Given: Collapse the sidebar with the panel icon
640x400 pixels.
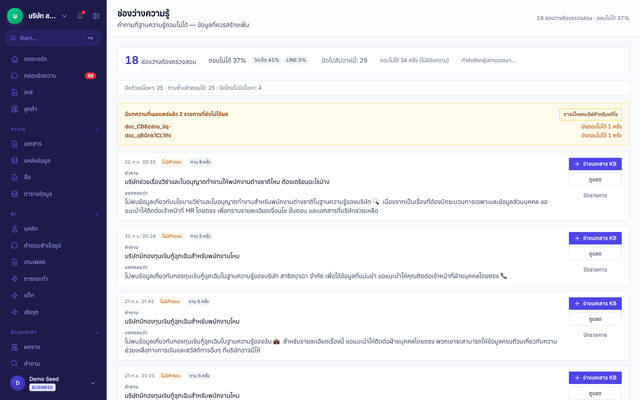Looking at the screenshot, I should (x=96, y=16).
